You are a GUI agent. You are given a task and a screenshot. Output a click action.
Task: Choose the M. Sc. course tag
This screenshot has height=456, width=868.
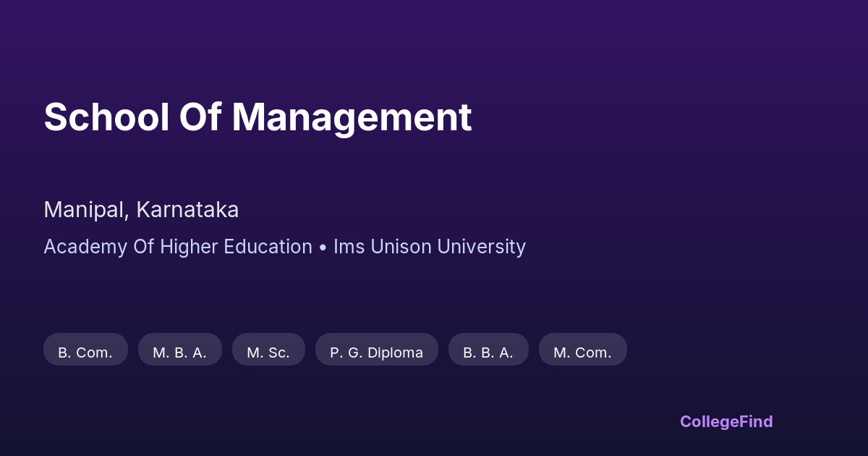(268, 350)
